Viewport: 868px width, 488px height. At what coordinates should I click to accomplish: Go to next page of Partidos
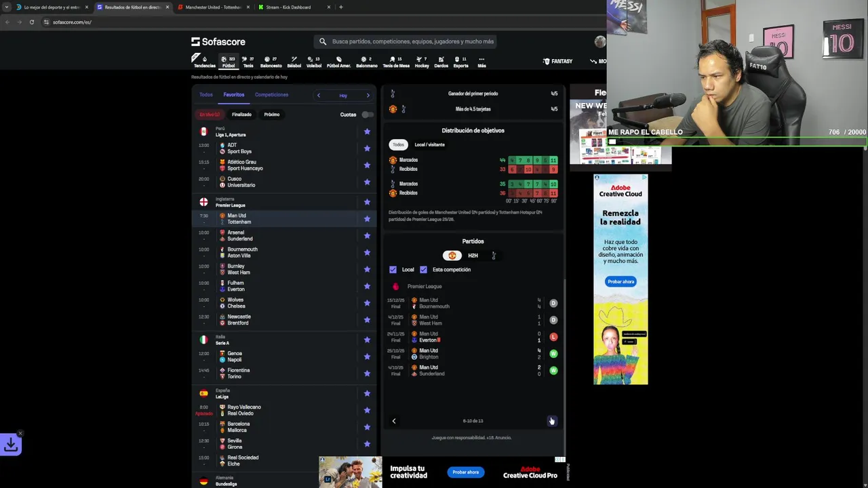[x=552, y=421]
